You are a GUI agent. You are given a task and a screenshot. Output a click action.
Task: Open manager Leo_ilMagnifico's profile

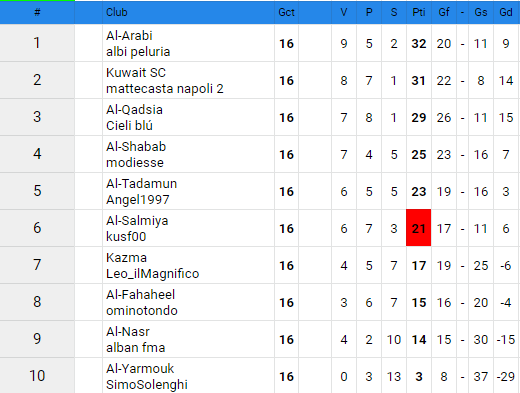point(152,274)
